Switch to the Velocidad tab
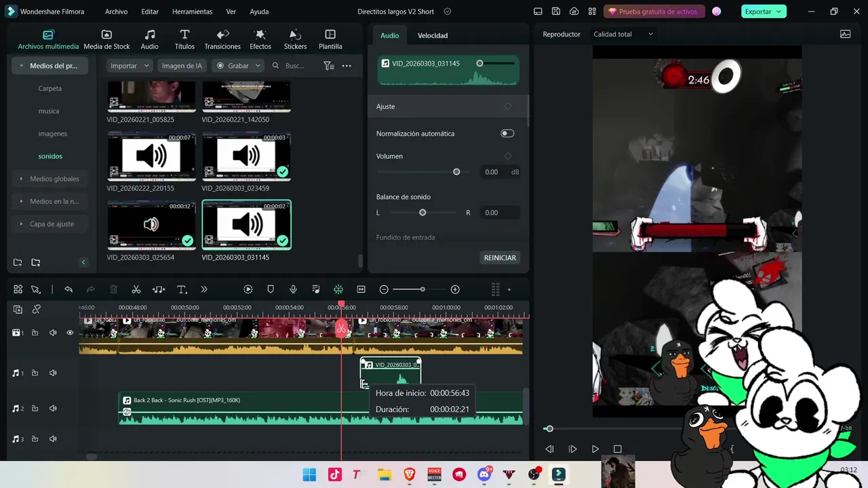This screenshot has height=488, width=868. tap(433, 35)
